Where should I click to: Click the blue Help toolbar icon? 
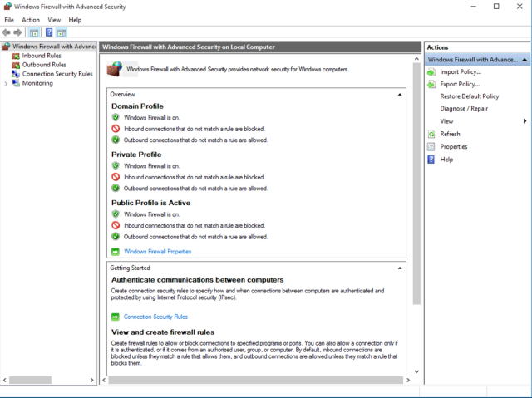[49, 32]
